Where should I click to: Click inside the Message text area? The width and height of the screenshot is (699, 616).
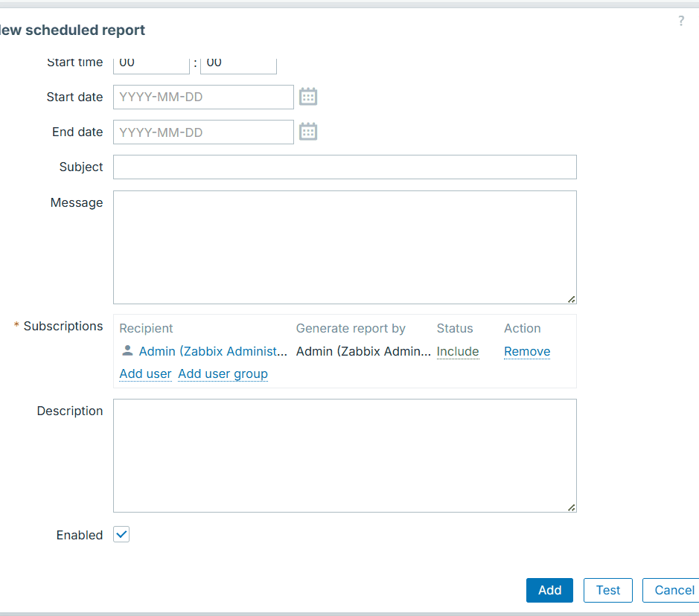point(345,247)
